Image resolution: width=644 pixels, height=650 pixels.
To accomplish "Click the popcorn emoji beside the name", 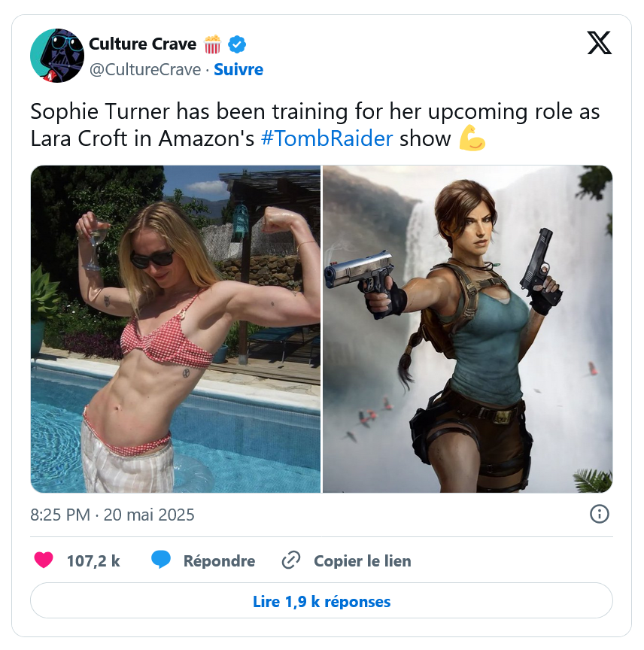I will 212,44.
